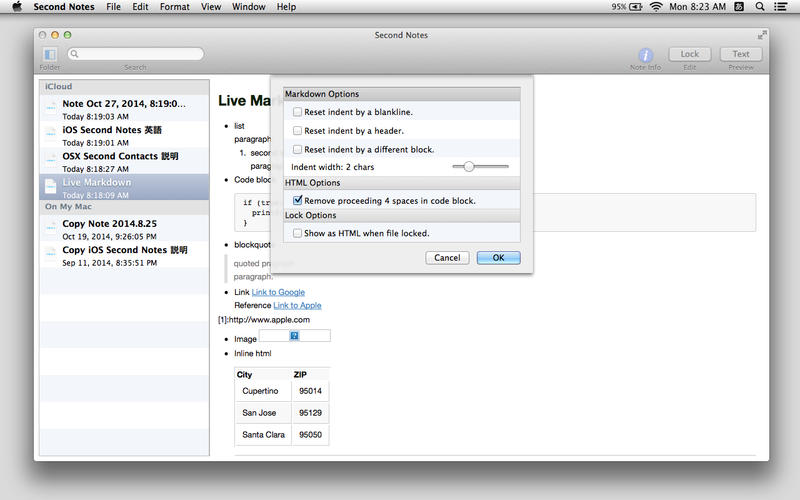Click the 95014 ZIP cell
The image size is (800, 500).
coord(310,391)
